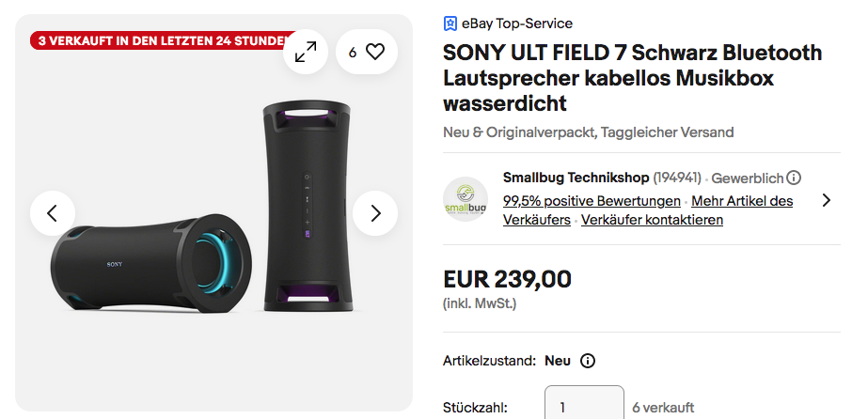Advance to the next product image

tap(375, 213)
